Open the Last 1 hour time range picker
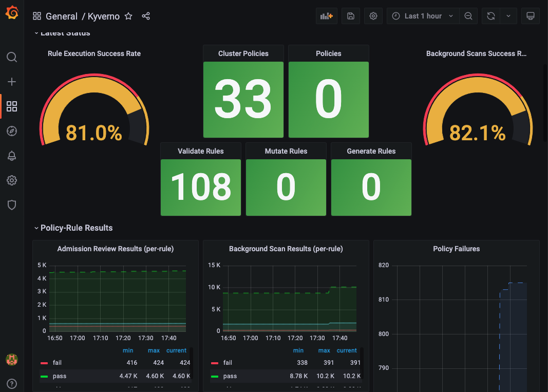This screenshot has height=392, width=548. click(x=422, y=16)
